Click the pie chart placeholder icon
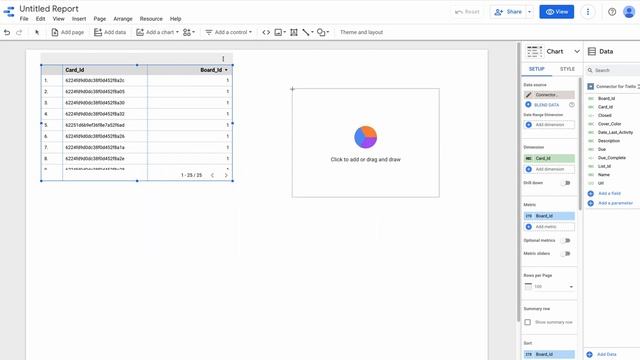640x360 pixels. click(366, 137)
